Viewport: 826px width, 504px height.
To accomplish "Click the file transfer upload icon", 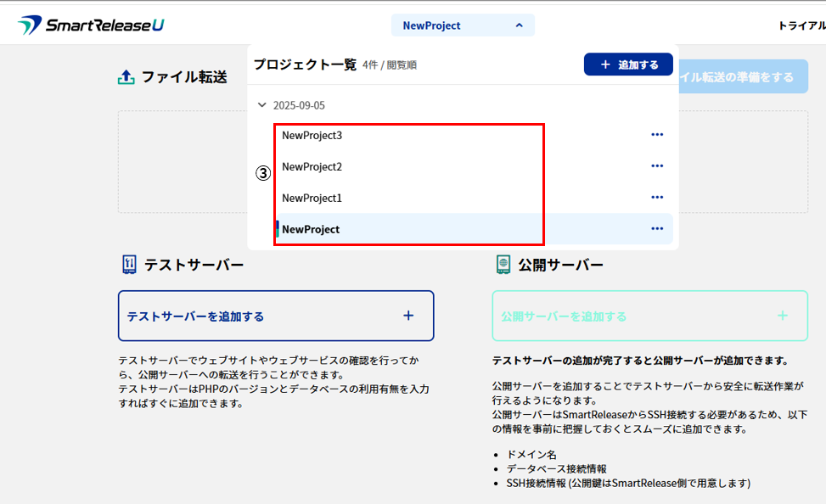I will click(x=126, y=77).
